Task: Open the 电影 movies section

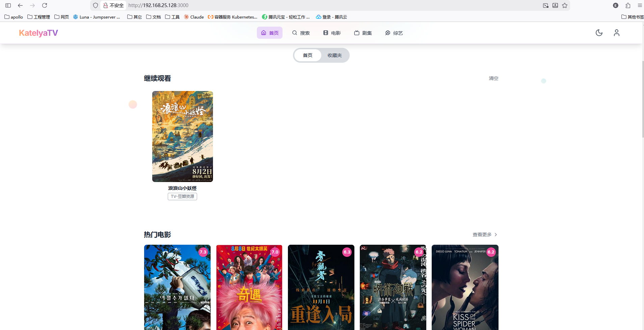Action: (x=332, y=33)
